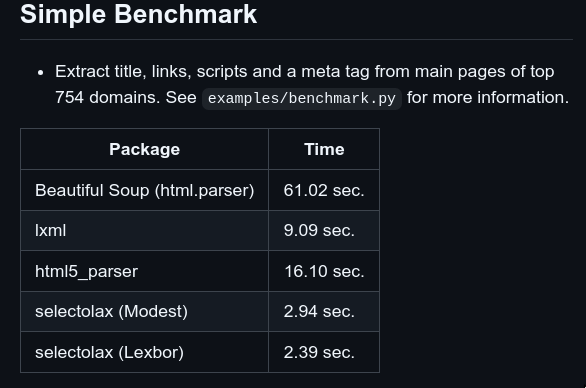This screenshot has height=388, width=586.
Task: Click the 9.09 sec. time cell
Action: (324, 231)
